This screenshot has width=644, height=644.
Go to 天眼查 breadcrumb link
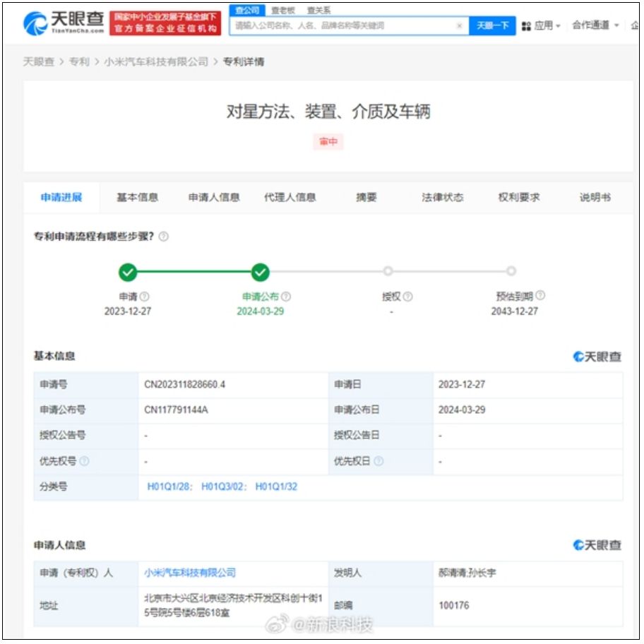[x=39, y=61]
